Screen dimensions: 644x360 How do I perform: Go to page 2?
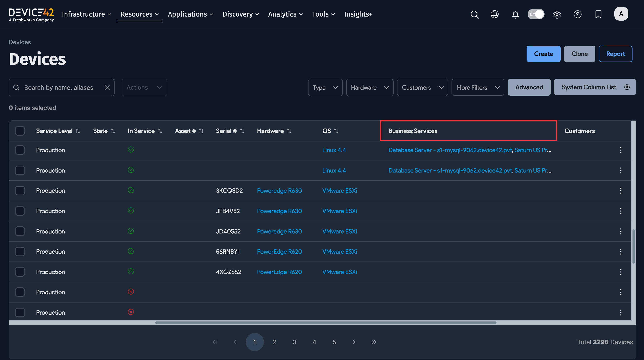click(275, 342)
